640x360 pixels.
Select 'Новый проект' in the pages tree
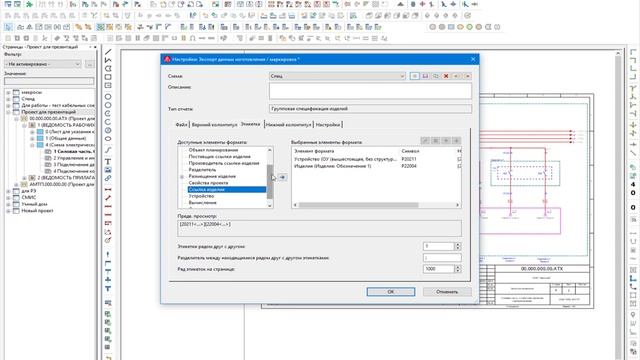[x=37, y=211]
